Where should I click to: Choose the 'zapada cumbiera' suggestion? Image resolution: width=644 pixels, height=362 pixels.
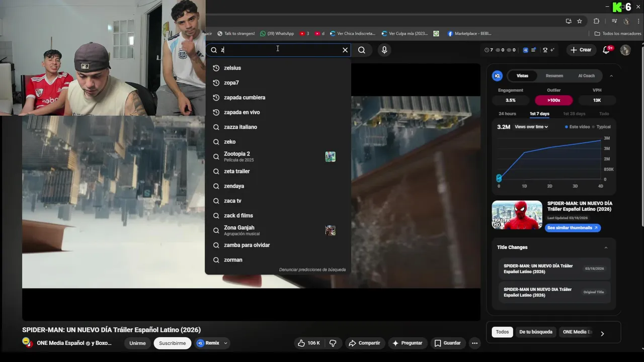click(278, 98)
